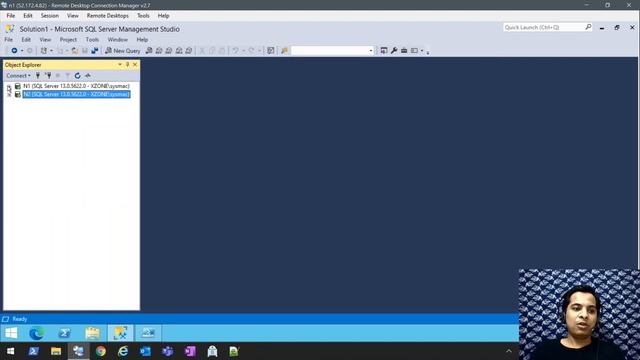640x360 pixels.
Task: Open the Object Explorer window position dropdown arrow
Action: tap(120, 64)
